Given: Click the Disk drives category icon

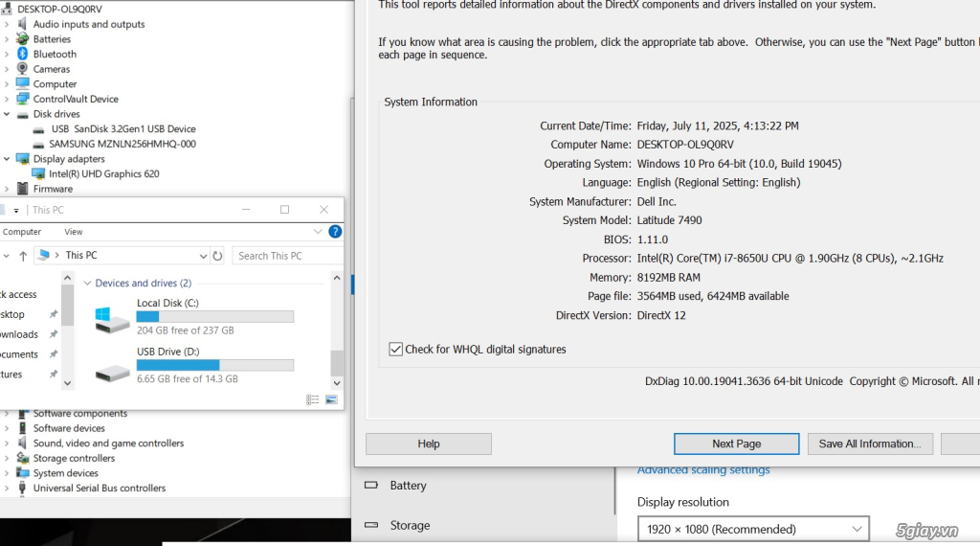Looking at the screenshot, I should click(23, 114).
